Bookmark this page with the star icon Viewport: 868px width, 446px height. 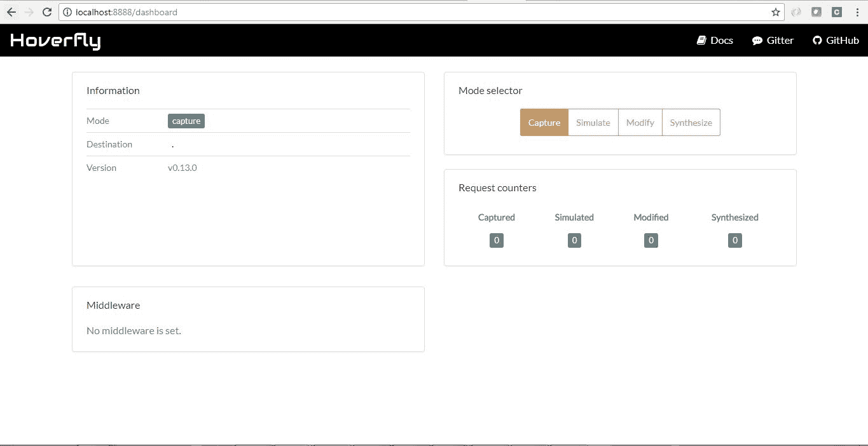[x=776, y=12]
